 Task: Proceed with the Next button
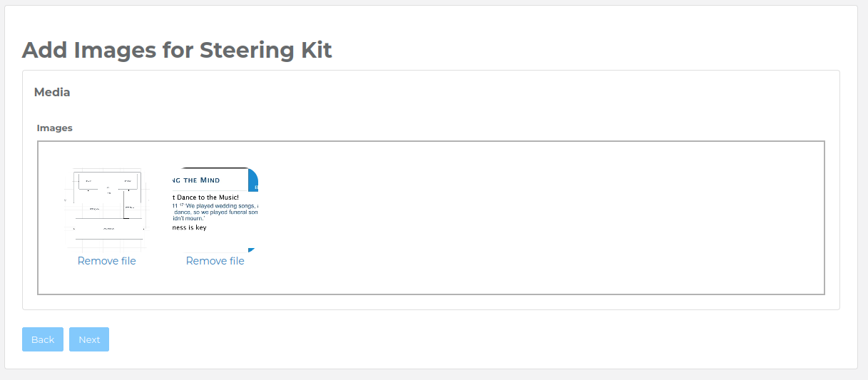click(89, 339)
